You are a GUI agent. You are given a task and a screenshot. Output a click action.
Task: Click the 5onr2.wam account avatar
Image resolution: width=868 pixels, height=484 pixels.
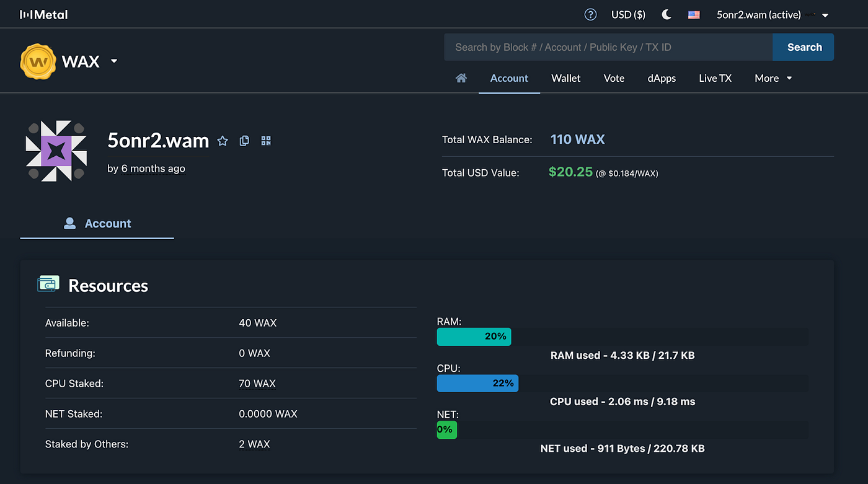[56, 151]
